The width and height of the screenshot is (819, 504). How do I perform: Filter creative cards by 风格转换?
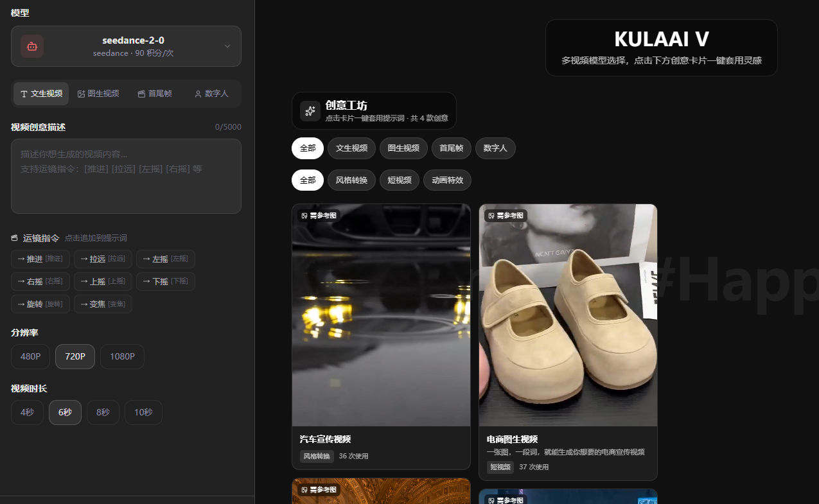[x=351, y=180]
